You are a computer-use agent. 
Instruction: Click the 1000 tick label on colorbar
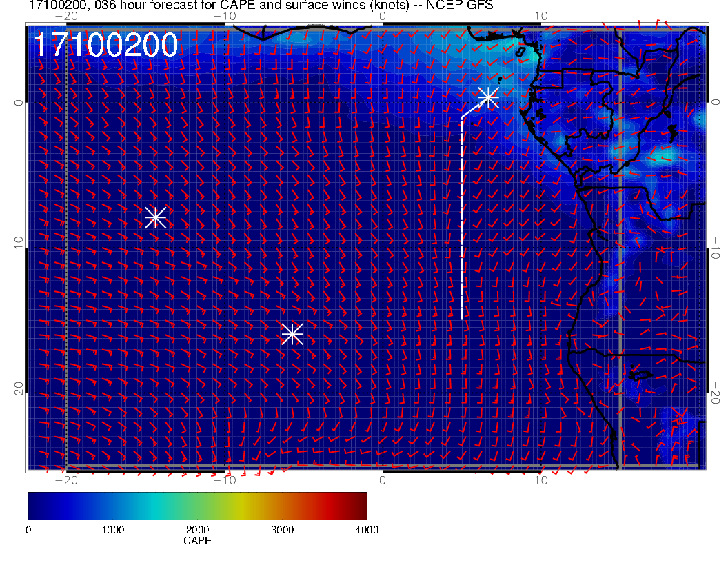pos(112,530)
